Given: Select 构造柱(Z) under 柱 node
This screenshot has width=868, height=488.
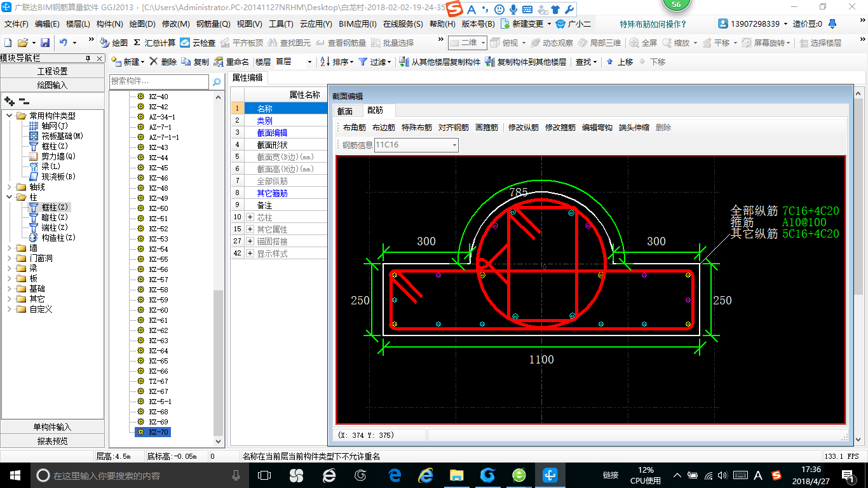Looking at the screenshot, I should [53, 238].
